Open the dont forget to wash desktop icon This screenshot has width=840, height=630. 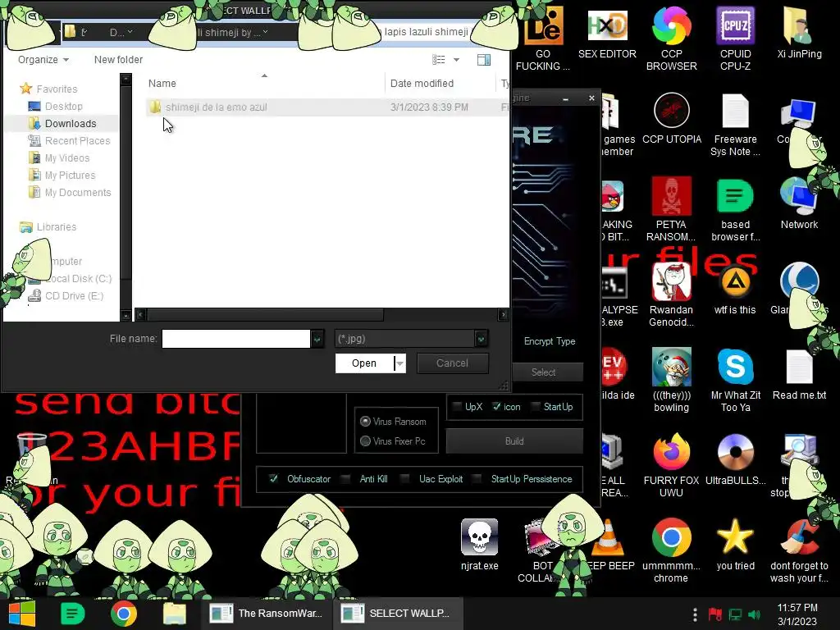pos(799,550)
